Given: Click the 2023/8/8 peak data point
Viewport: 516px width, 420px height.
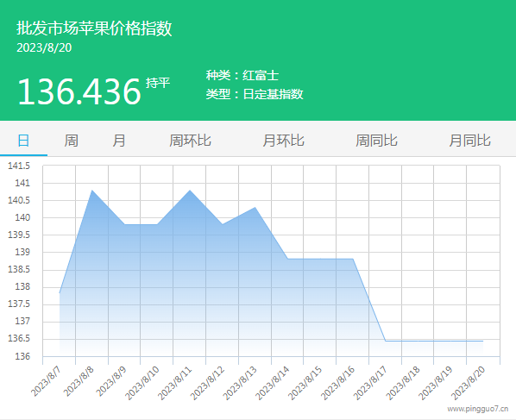Looking at the screenshot, I should tap(91, 190).
